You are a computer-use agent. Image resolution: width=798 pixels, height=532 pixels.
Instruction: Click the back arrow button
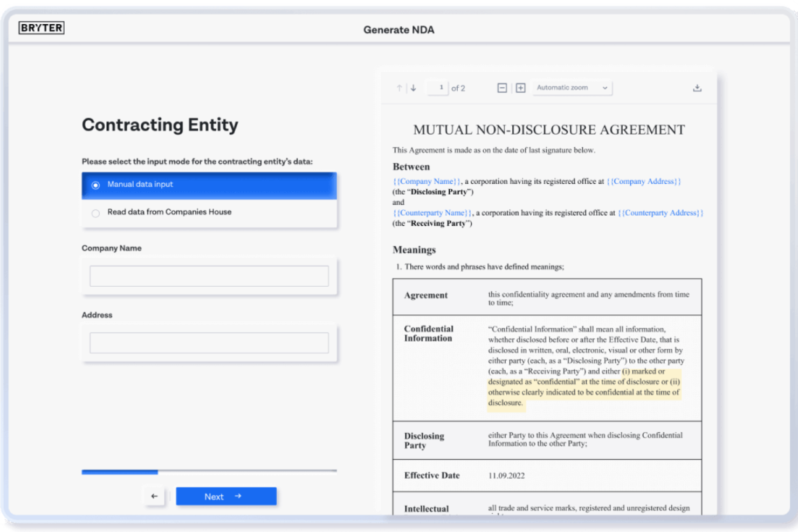tap(155, 496)
